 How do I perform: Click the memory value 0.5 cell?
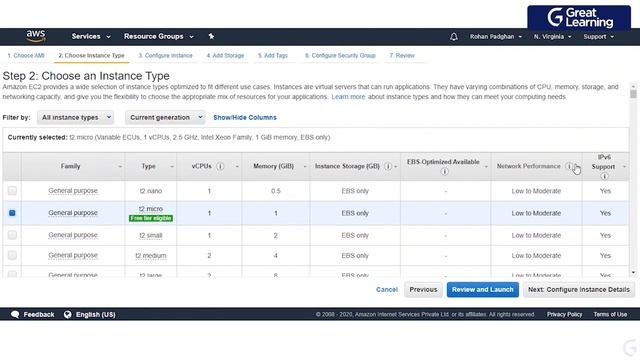pos(276,191)
